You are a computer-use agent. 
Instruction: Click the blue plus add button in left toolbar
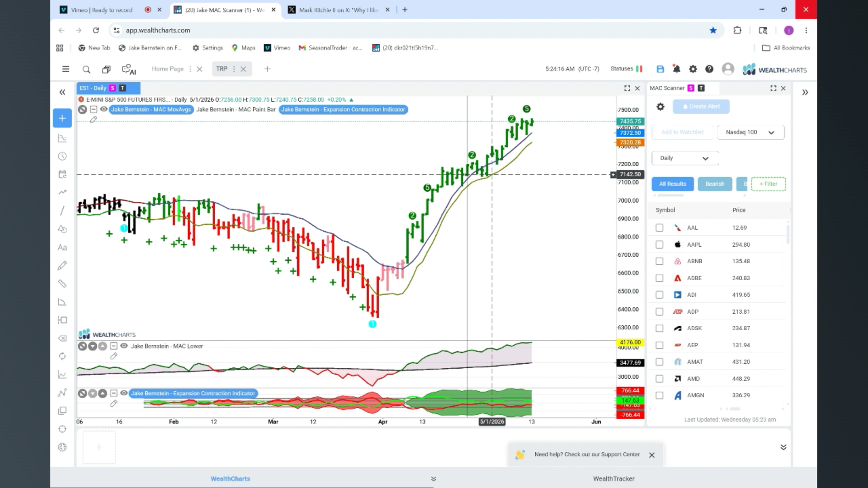click(62, 118)
